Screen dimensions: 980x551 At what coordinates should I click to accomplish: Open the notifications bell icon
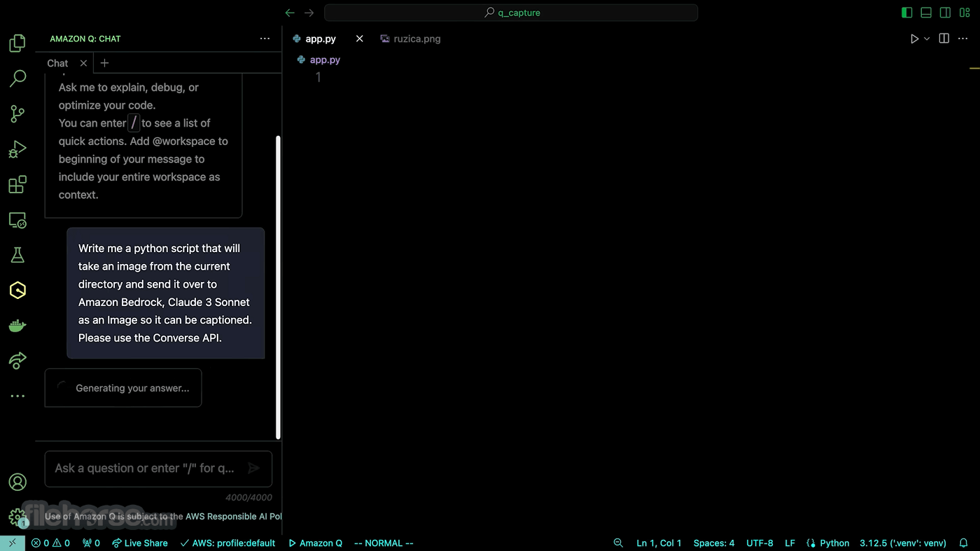coord(964,543)
